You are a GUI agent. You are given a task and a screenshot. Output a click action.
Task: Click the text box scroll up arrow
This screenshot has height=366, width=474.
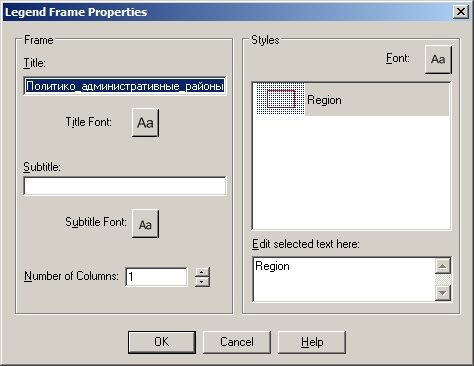(x=443, y=266)
